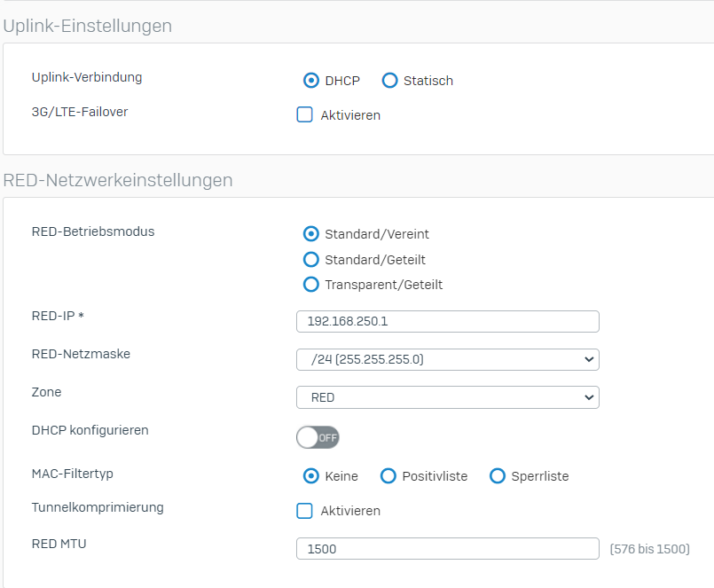Screen dimensions: 714x588
Task: Choose the Statisch uplink connection option
Action: pos(389,81)
